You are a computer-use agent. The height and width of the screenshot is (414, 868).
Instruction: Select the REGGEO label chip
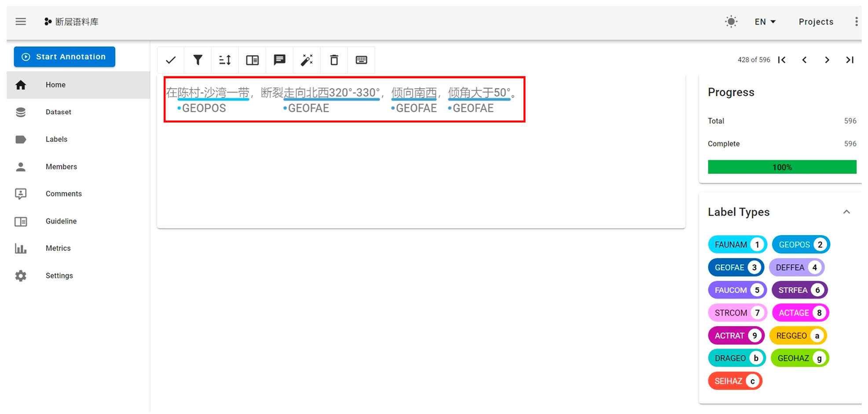click(798, 336)
